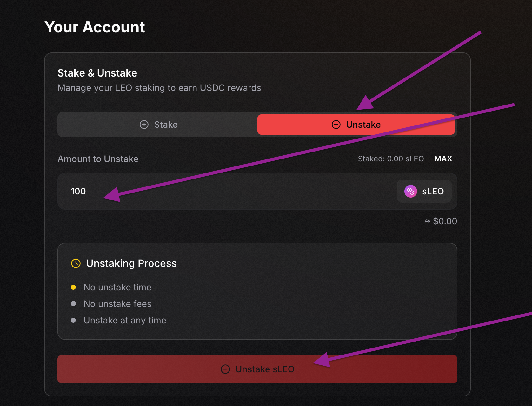Open the sLEO token selector
The image size is (532, 406).
coord(424,191)
